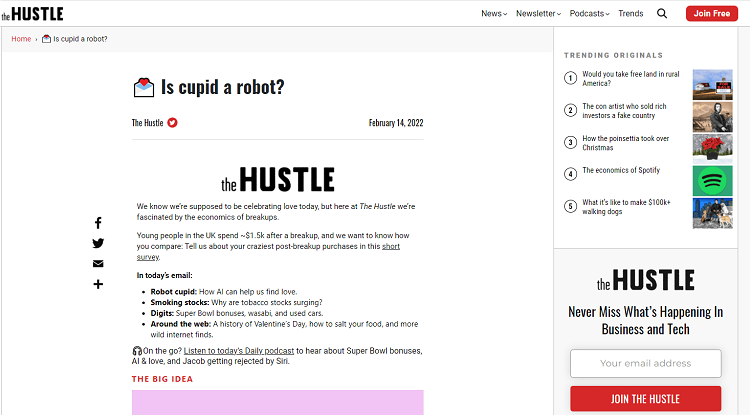The image size is (750, 415).
Task: Open envelope heart icon beside article title
Action: pos(143,87)
